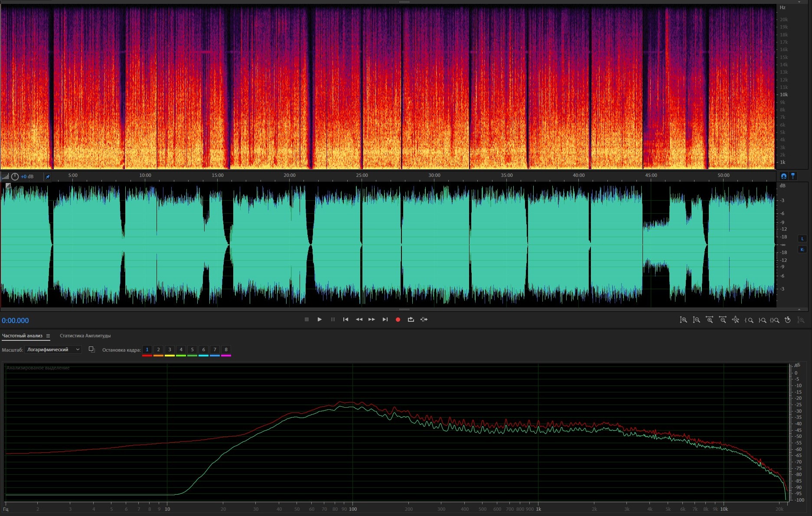Switch to Статистика Амплитуды tab
Image resolution: width=812 pixels, height=516 pixels.
coord(85,336)
